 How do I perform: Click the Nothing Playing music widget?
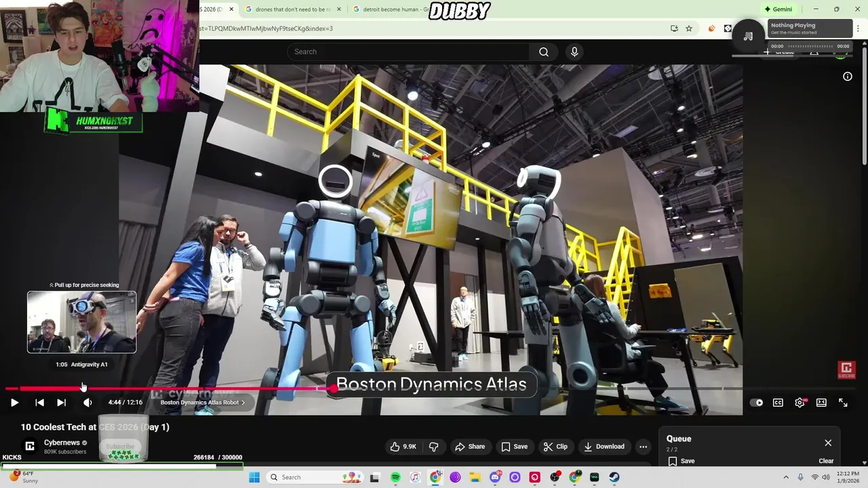810,28
